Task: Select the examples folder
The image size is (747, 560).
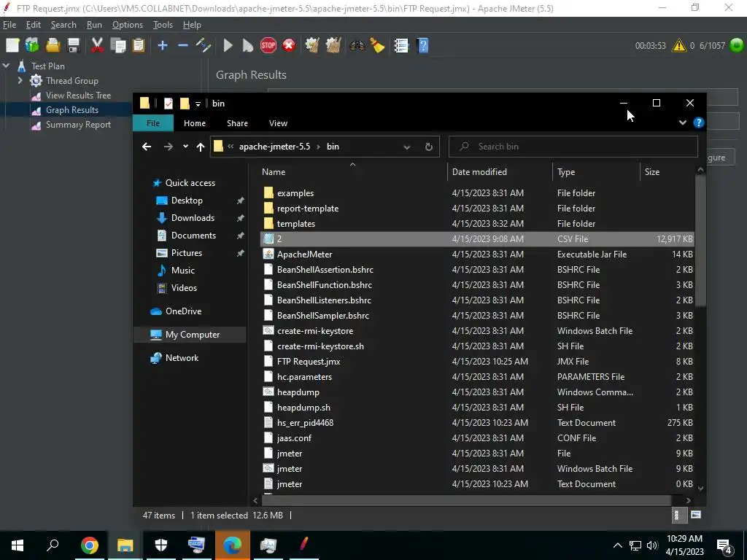Action: click(x=477, y=192)
